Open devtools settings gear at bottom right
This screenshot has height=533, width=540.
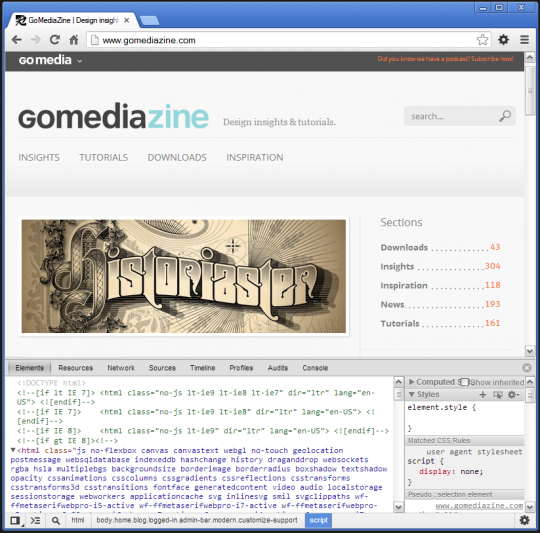tap(524, 520)
